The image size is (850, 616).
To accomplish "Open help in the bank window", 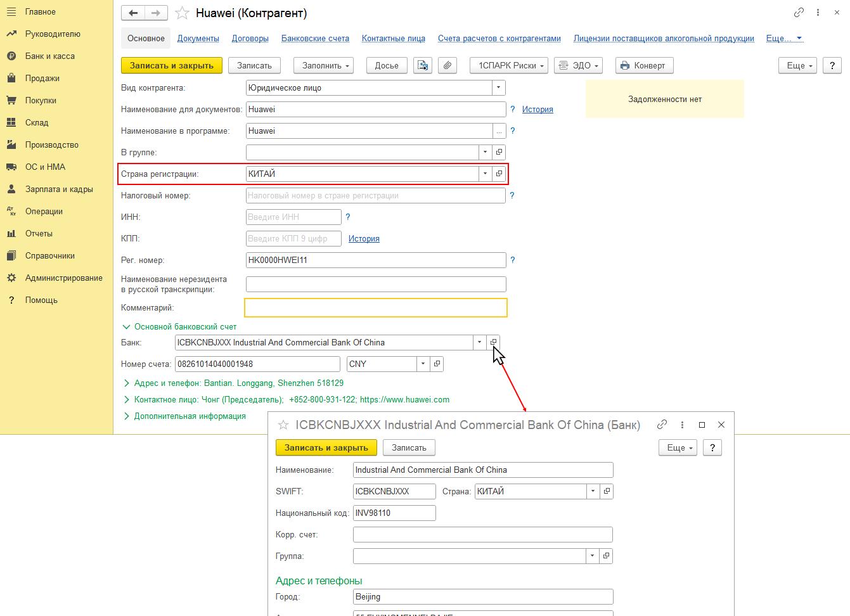I will pos(712,447).
